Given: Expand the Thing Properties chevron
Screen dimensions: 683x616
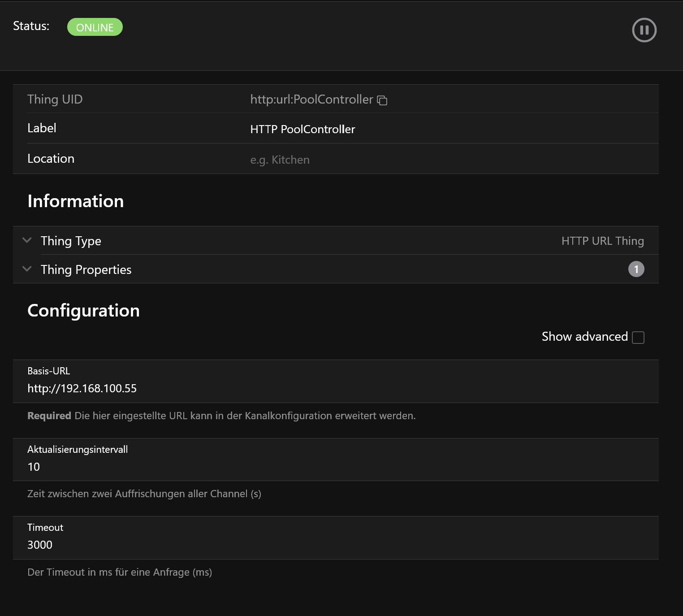Looking at the screenshot, I should tap(27, 269).
